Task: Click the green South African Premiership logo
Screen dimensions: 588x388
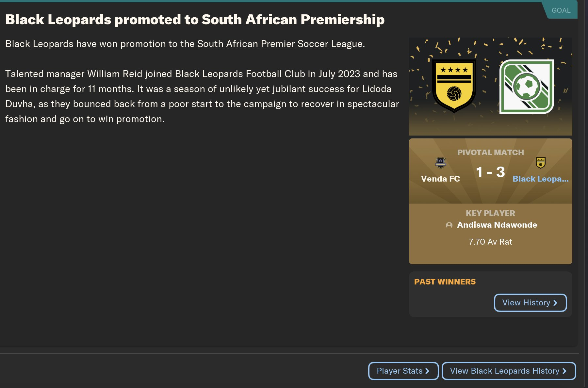Action: coord(526,87)
